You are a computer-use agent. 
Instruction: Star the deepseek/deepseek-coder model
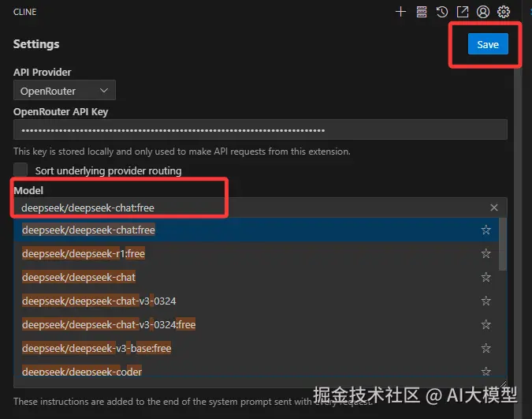(485, 371)
